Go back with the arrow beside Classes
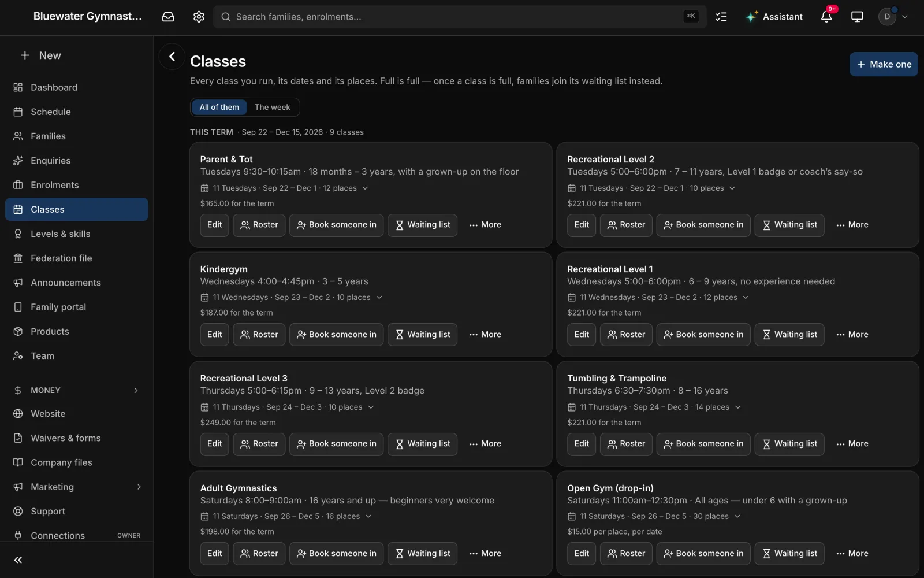 pyautogui.click(x=172, y=56)
